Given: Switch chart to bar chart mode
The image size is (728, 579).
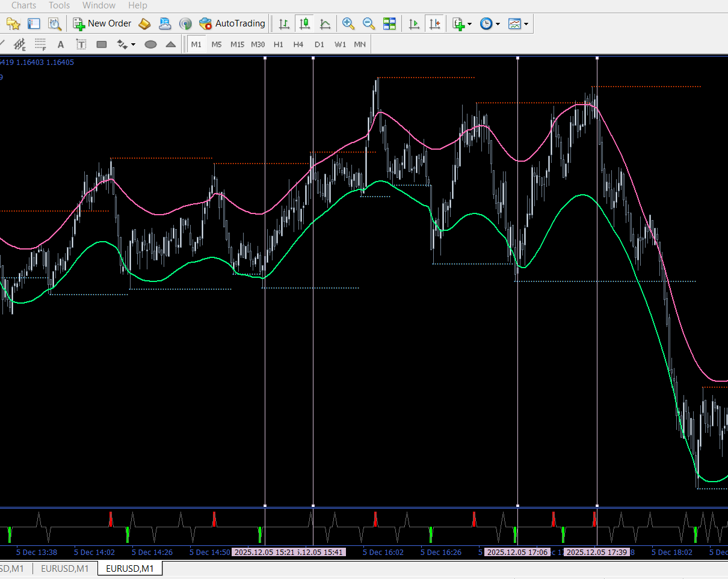Looking at the screenshot, I should point(284,23).
